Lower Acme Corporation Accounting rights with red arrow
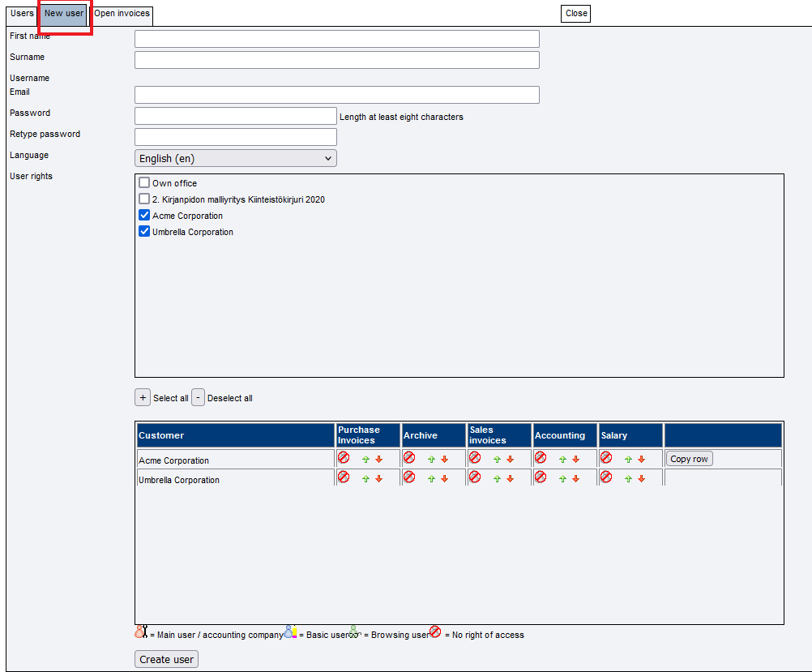The width and height of the screenshot is (812, 672). point(576,460)
